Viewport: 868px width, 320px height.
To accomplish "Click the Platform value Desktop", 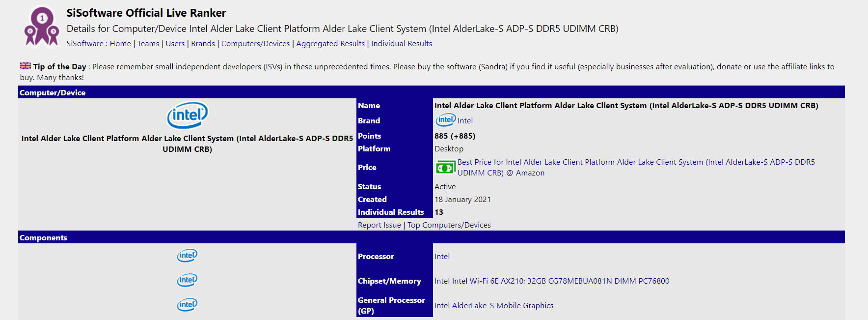I will point(449,149).
